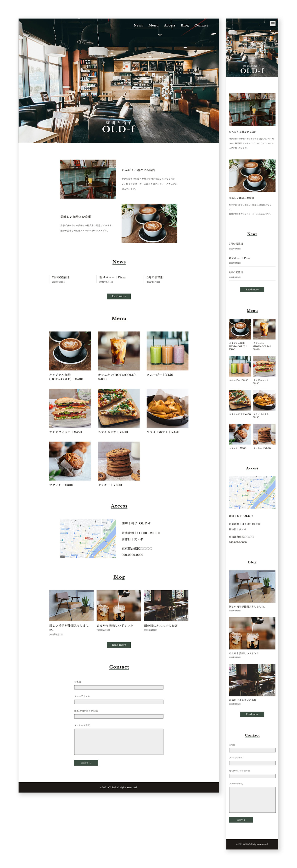Open Blog from the header navigation

[185, 26]
